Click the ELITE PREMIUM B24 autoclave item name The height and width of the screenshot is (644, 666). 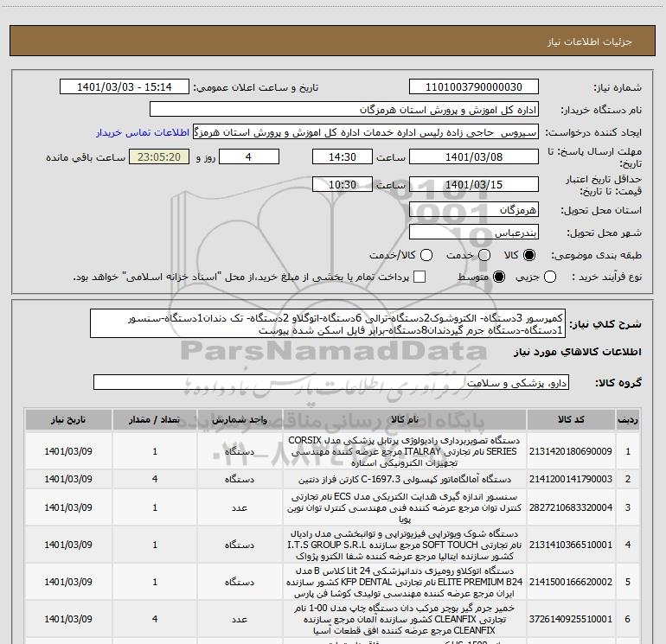405,582
